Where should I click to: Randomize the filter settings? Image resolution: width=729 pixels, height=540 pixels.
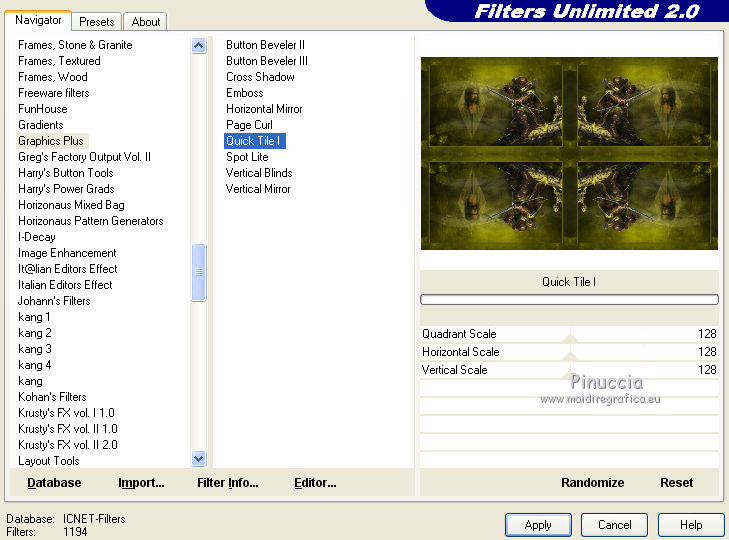(592, 483)
